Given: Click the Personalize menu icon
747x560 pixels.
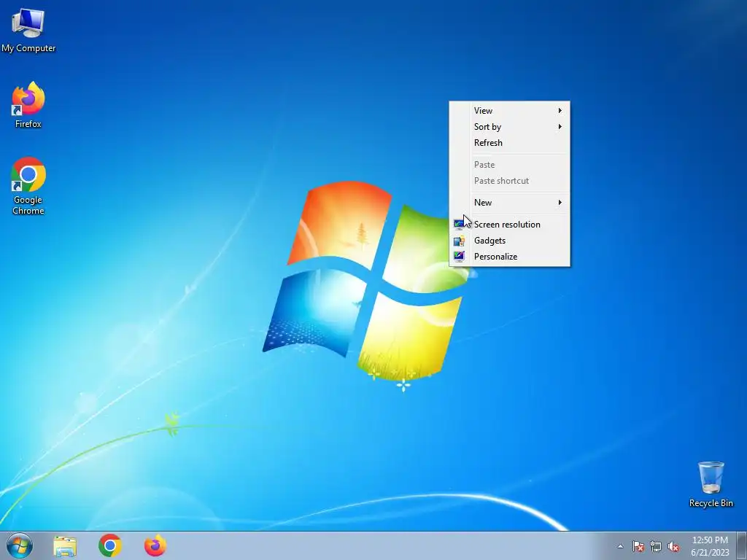Looking at the screenshot, I should coord(459,257).
